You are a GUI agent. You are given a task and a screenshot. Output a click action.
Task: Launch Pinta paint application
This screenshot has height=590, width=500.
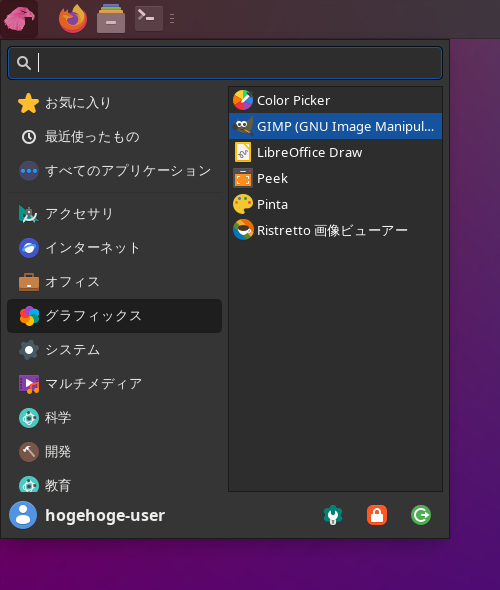[335, 204]
